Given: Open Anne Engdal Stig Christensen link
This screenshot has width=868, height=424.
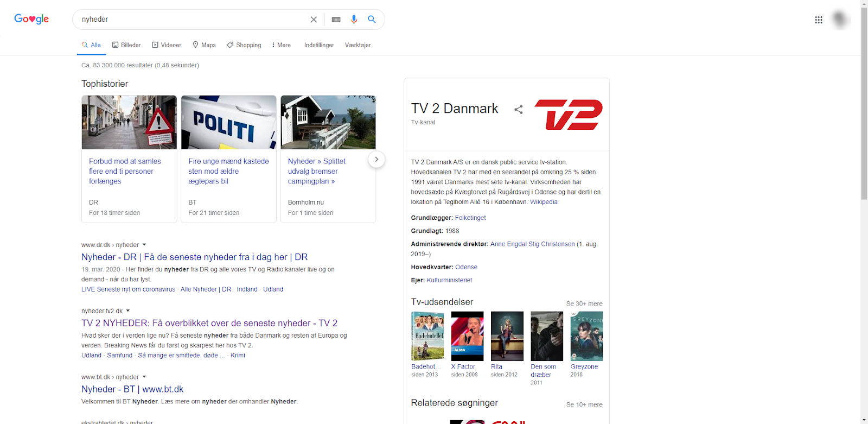Looking at the screenshot, I should pos(532,244).
